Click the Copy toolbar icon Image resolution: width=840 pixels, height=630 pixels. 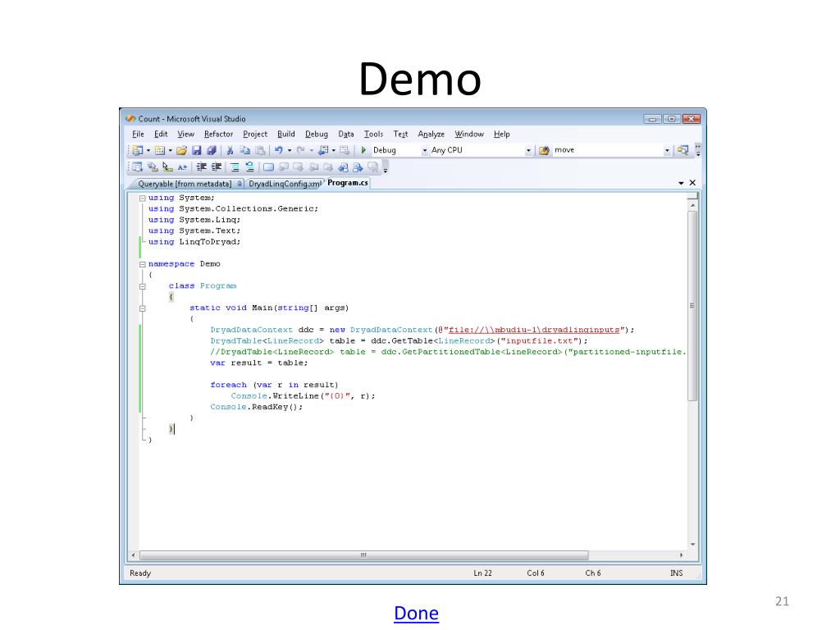[x=244, y=151]
